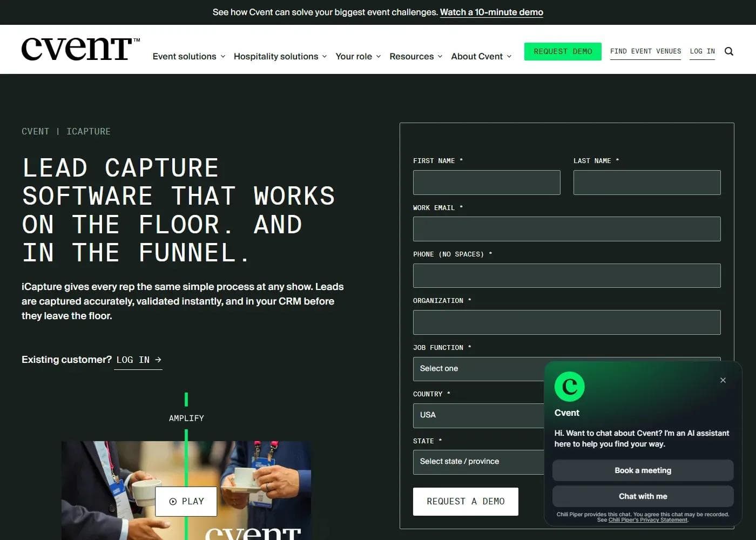Viewport: 756px width, 540px height.
Task: Click the play icon on the video thumbnail
Action: coord(173,502)
